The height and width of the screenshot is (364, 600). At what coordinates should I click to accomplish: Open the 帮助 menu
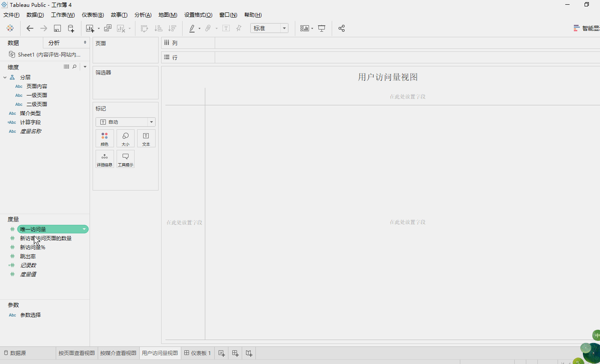click(253, 15)
